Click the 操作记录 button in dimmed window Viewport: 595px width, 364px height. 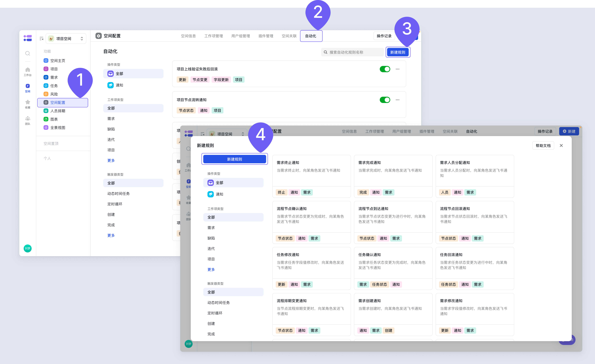click(545, 131)
